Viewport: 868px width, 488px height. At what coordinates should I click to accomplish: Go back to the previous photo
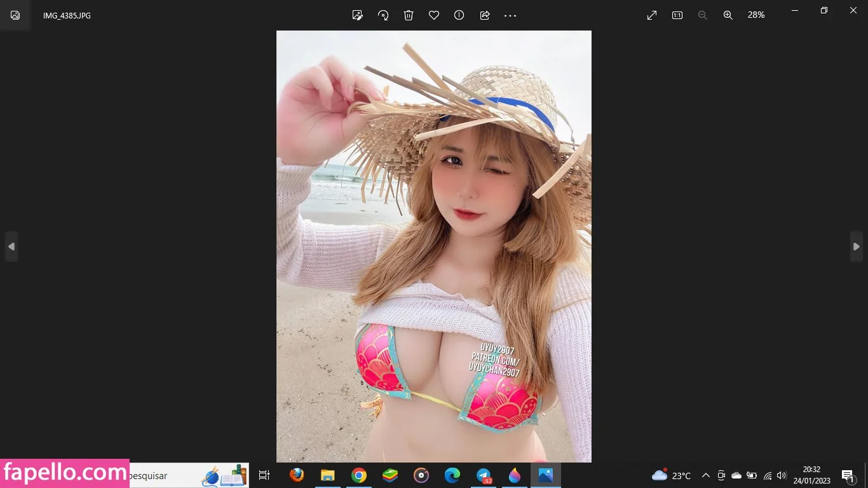pyautogui.click(x=11, y=247)
